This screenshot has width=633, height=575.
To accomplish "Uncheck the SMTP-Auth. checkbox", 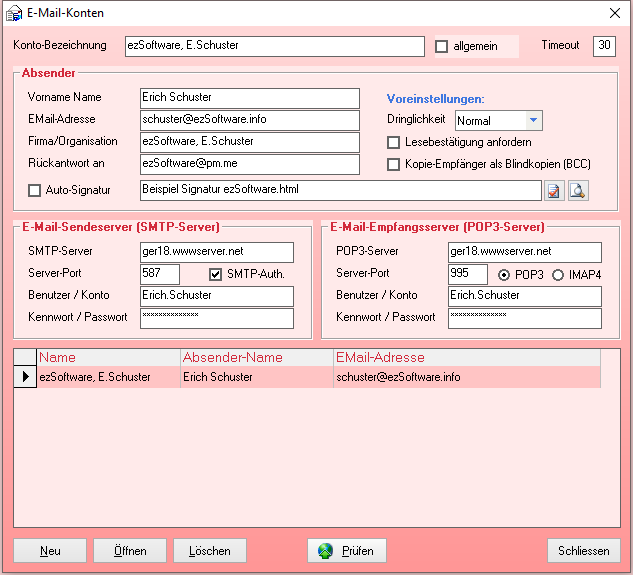I will click(215, 274).
